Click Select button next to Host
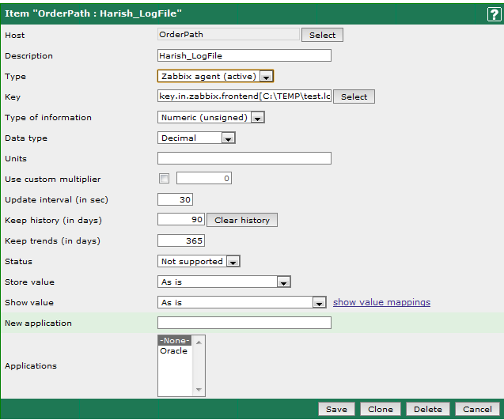The width and height of the screenshot is (504, 420). click(322, 35)
